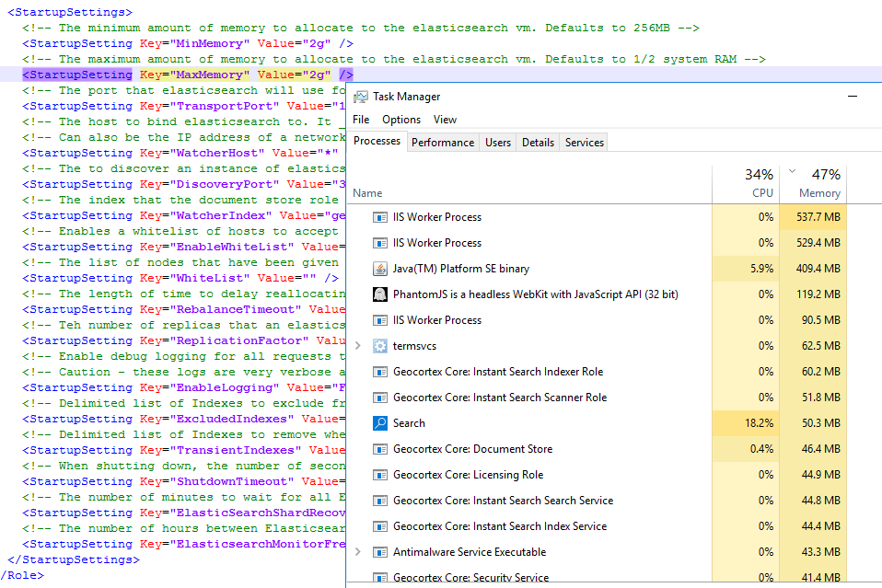This screenshot has width=882, height=588.
Task: Open the View menu in Task Manager
Action: pyautogui.click(x=445, y=120)
